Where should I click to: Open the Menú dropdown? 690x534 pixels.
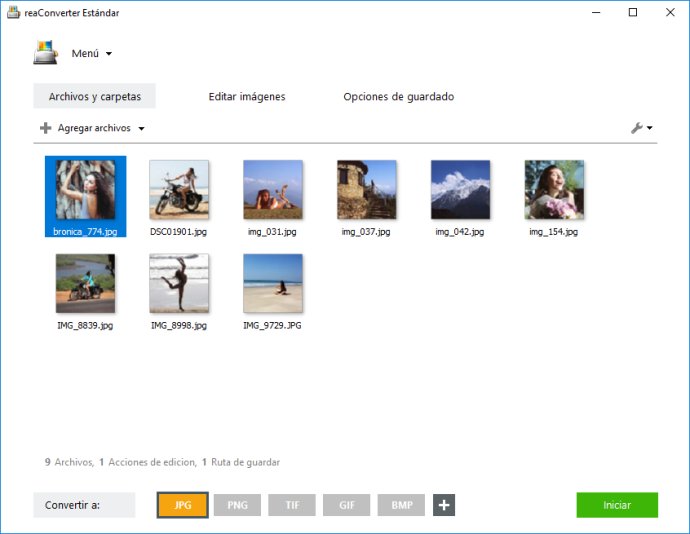92,53
